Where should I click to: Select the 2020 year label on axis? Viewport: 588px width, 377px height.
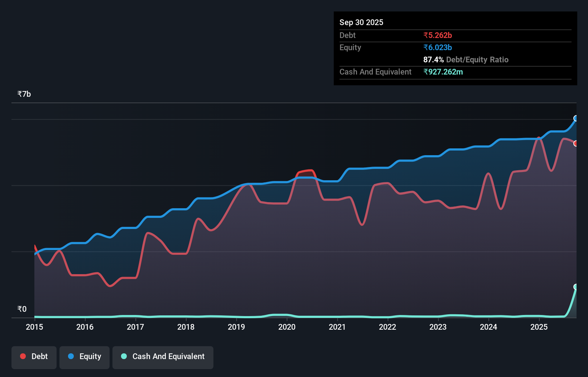point(287,327)
